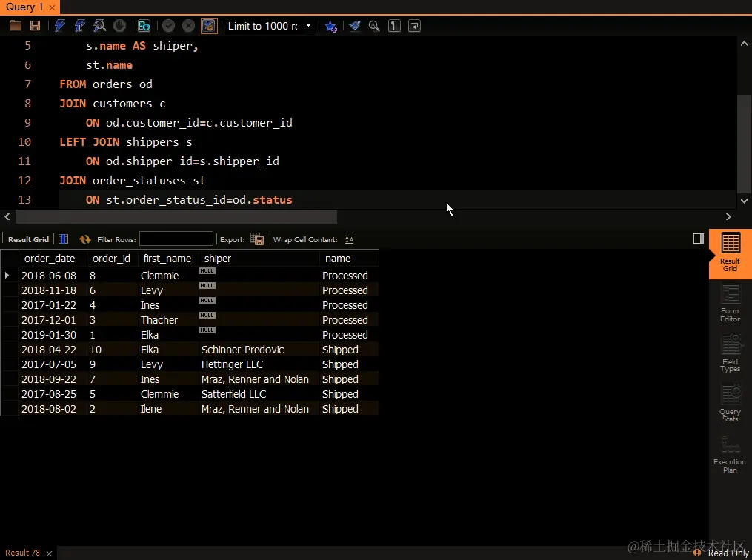Screen dimensions: 752x560
Task: Close the Query 1 tab
Action: tap(52, 7)
